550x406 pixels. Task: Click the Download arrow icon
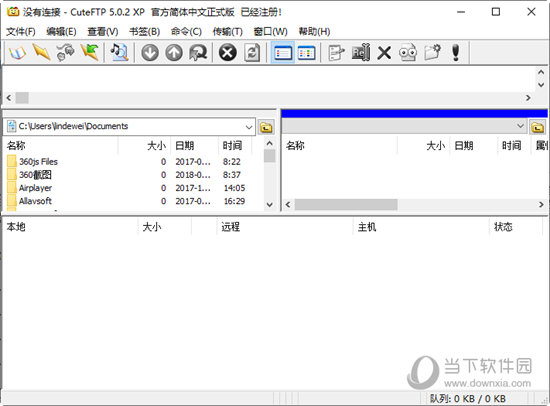150,53
